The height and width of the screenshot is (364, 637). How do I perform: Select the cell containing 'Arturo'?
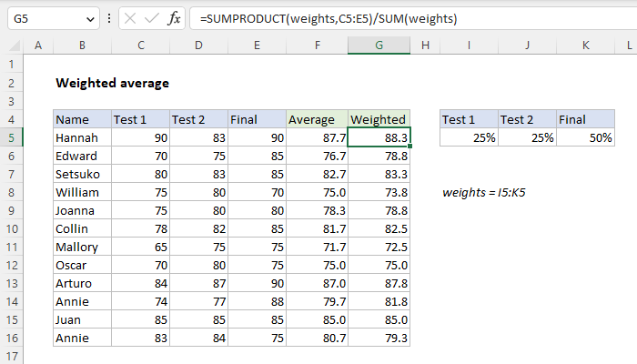(x=82, y=283)
